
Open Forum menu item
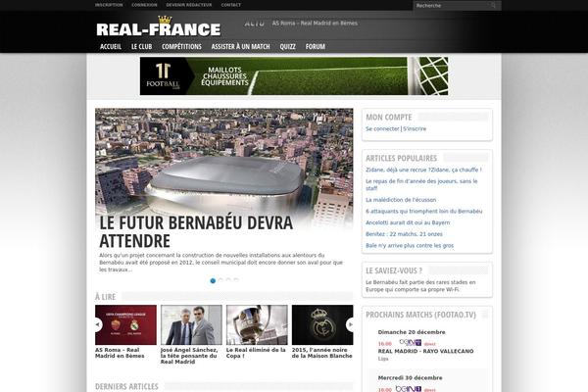pyautogui.click(x=315, y=46)
